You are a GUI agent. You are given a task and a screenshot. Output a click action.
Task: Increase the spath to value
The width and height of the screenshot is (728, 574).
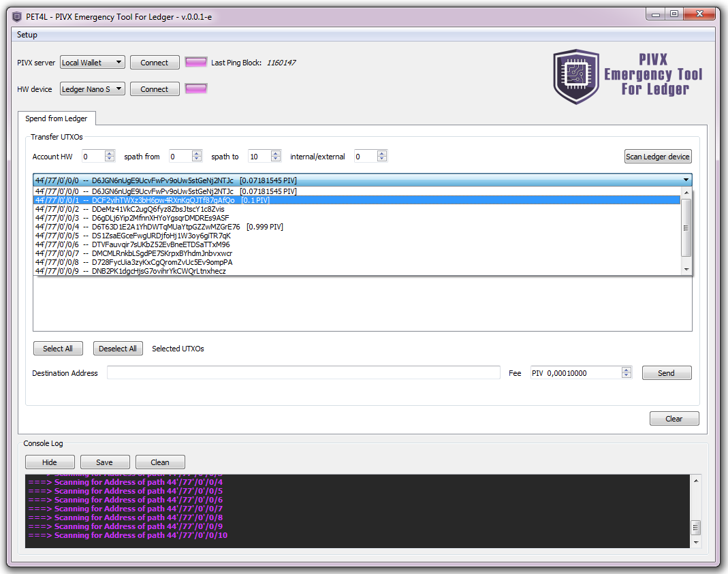276,154
